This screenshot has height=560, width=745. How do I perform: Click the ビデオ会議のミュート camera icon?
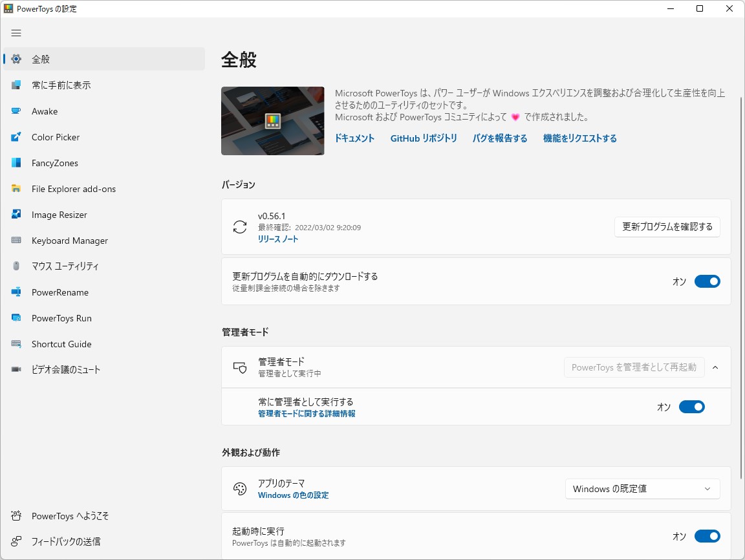16,369
